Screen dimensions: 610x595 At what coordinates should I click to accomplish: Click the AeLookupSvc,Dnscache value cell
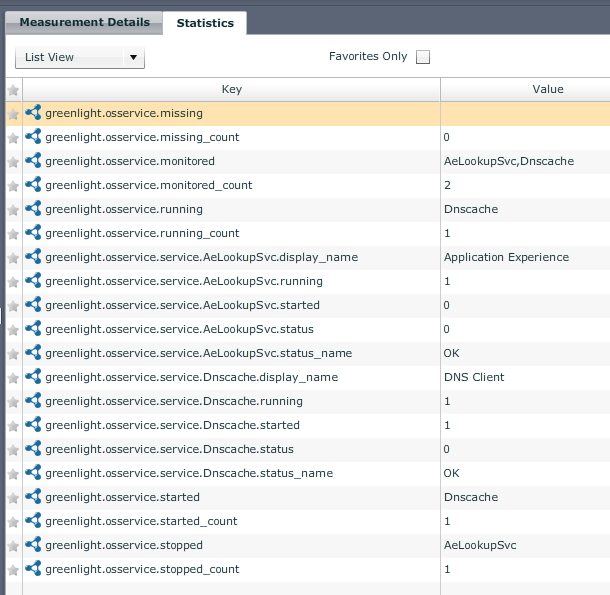point(508,161)
